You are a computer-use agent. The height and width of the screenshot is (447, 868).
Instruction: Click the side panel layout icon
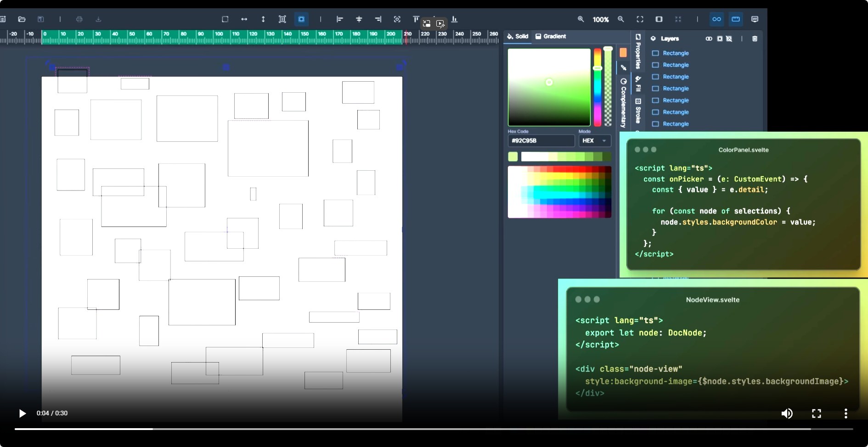(659, 19)
